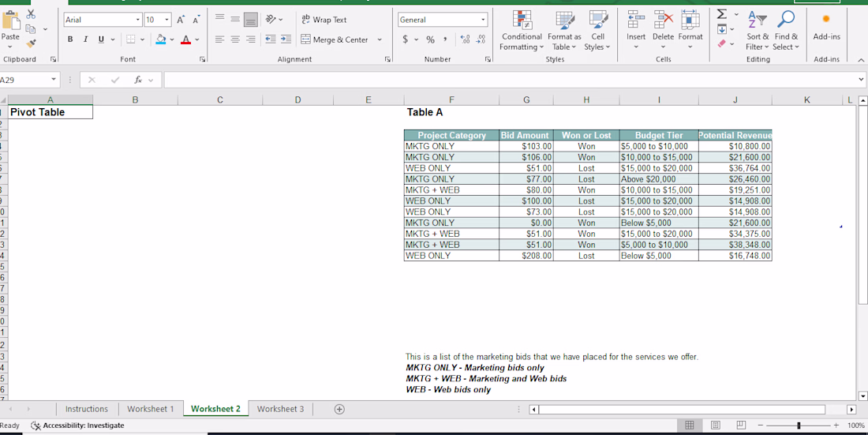The width and height of the screenshot is (868, 435).
Task: Open the Font Color dropdown arrow
Action: point(197,39)
